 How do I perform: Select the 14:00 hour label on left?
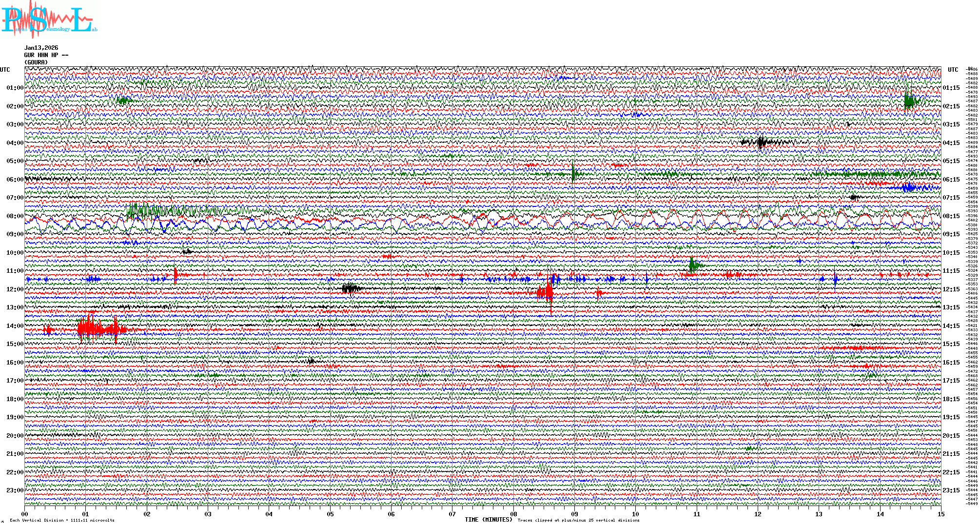click(x=15, y=326)
